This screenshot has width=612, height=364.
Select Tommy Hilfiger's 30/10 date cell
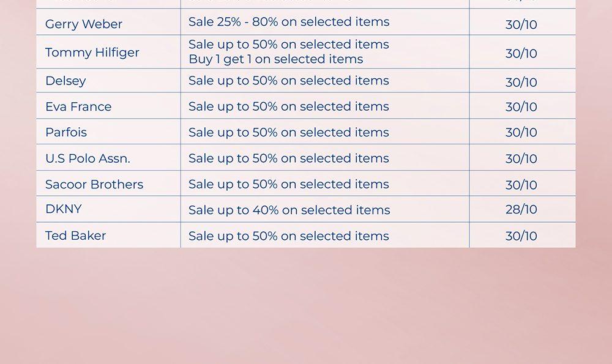[x=521, y=53]
